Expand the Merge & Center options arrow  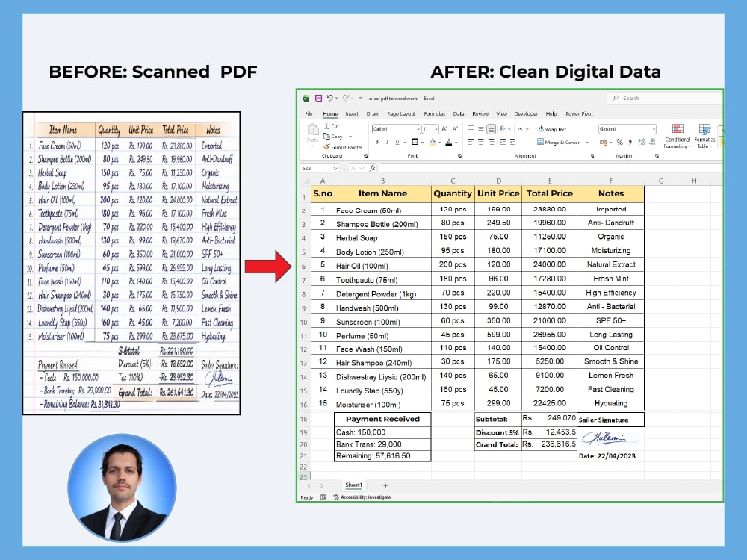click(x=587, y=143)
